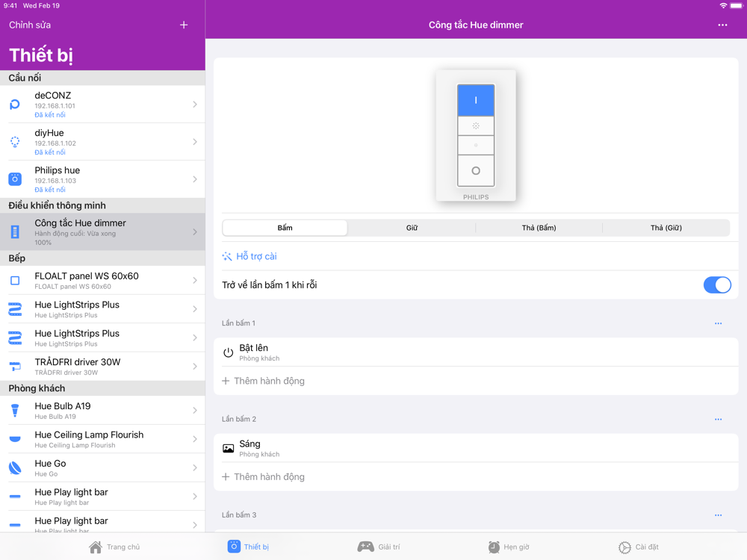
Task: Expand the Philips hue row chevron
Action: coord(195,179)
